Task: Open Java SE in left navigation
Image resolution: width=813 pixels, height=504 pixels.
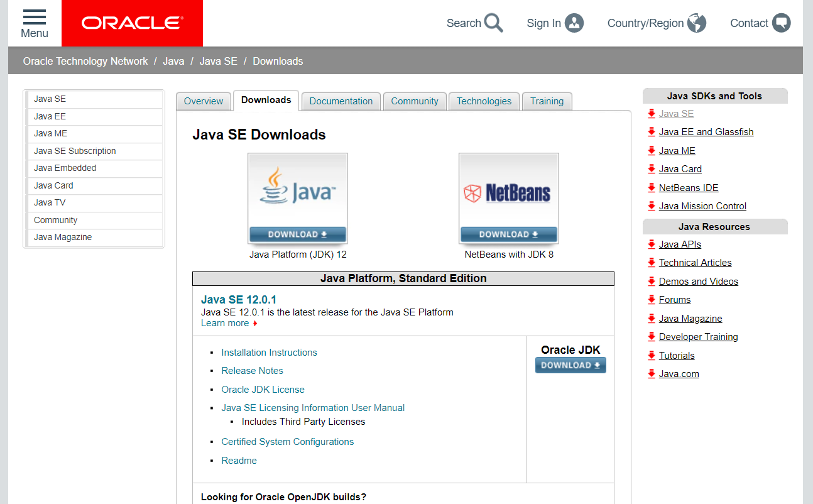Action: tap(94, 99)
